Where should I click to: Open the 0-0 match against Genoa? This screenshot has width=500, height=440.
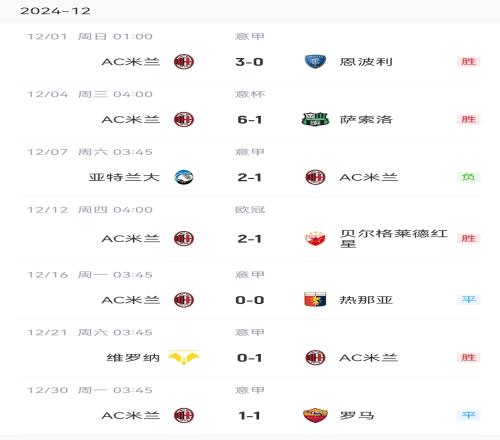249,300
